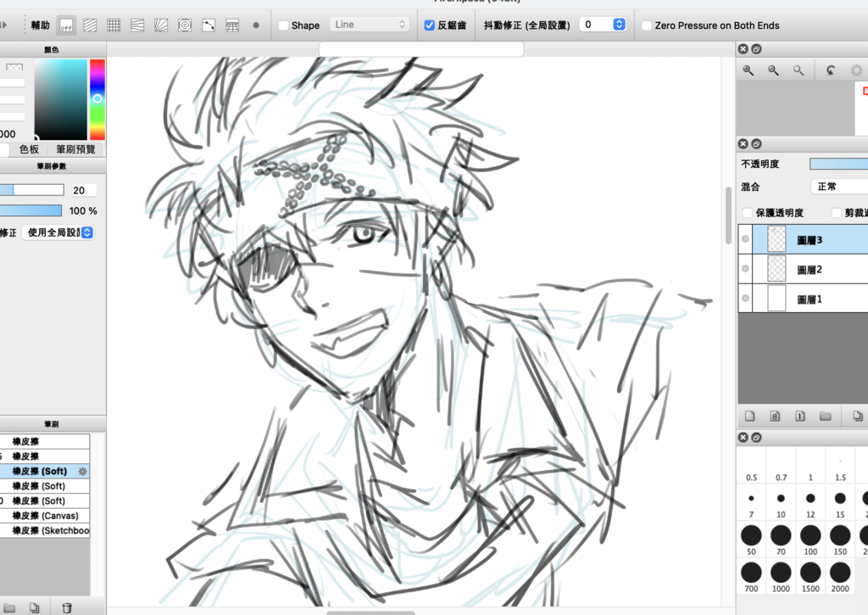The image size is (868, 615).
Task: Rotate the canvas left in the navigator
Action: [x=831, y=70]
